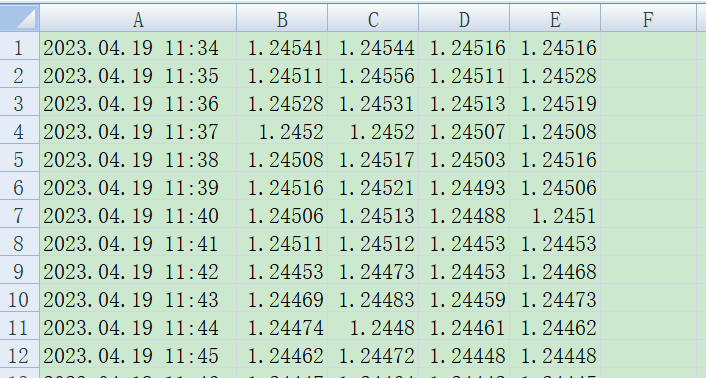Select cell D5 value 1.24503
This screenshot has height=378, width=706.
click(464, 158)
